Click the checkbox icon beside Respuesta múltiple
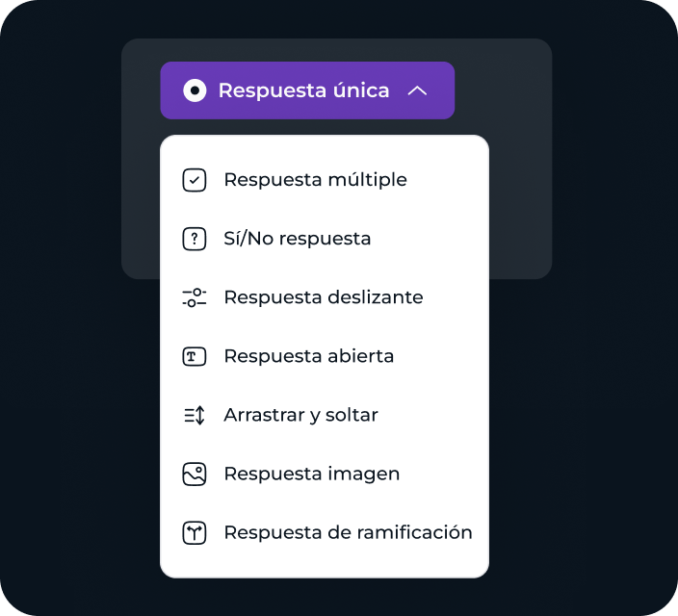Image resolution: width=678 pixels, height=616 pixels. [x=195, y=180]
